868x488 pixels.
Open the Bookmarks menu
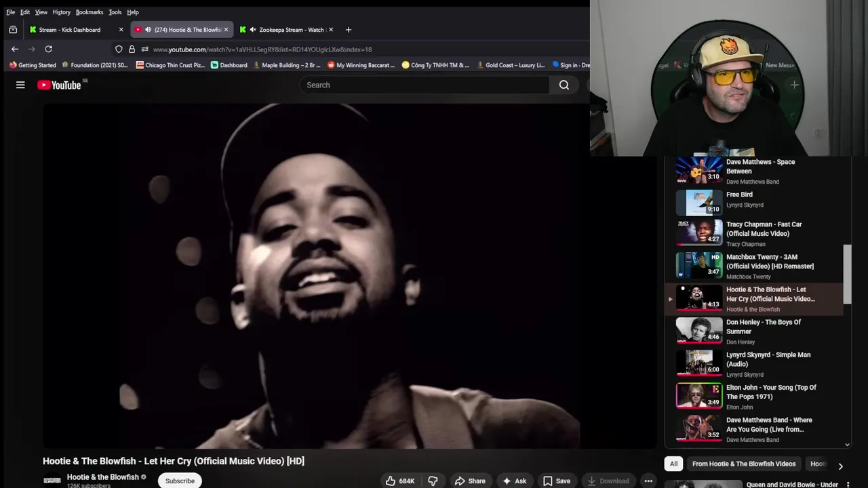point(90,12)
